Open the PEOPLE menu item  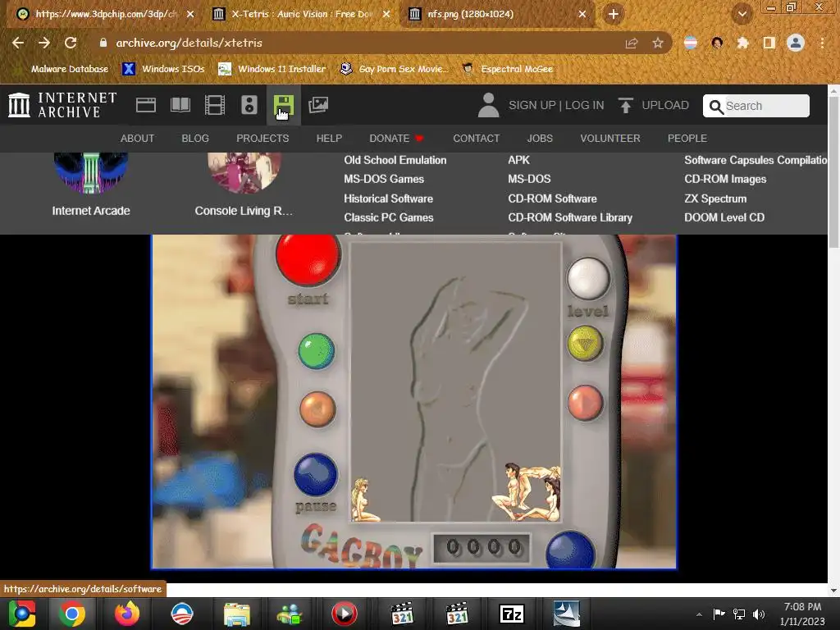(x=687, y=138)
